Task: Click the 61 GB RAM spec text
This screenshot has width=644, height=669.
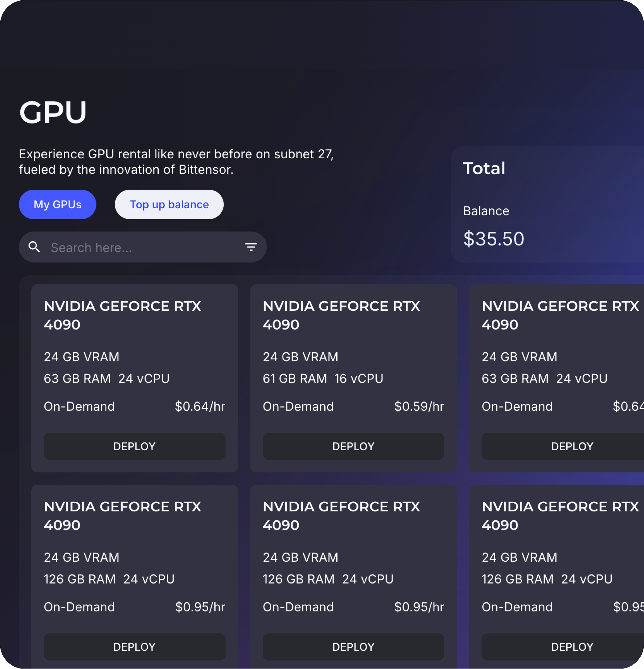Action: tap(295, 378)
